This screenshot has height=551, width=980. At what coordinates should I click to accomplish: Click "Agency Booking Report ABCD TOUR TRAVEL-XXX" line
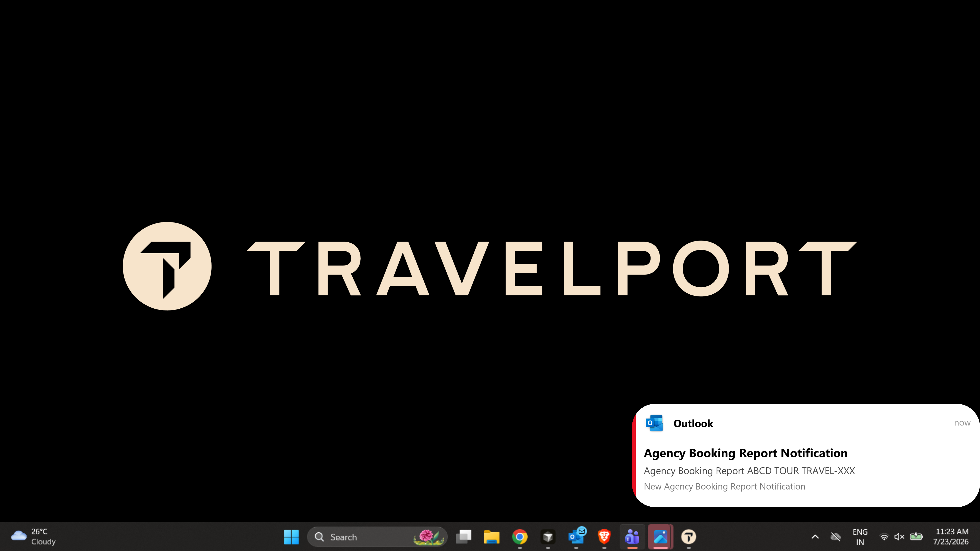[x=749, y=471]
